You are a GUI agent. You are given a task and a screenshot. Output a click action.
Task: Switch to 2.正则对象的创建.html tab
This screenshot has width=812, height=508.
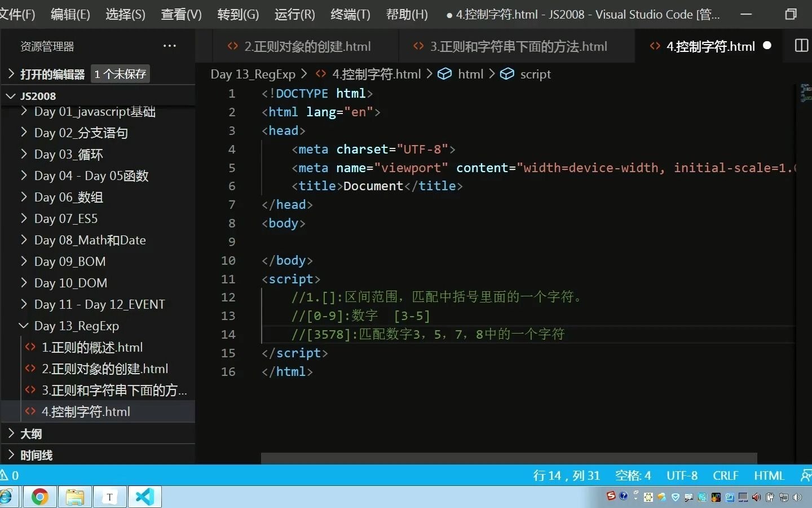coord(306,46)
